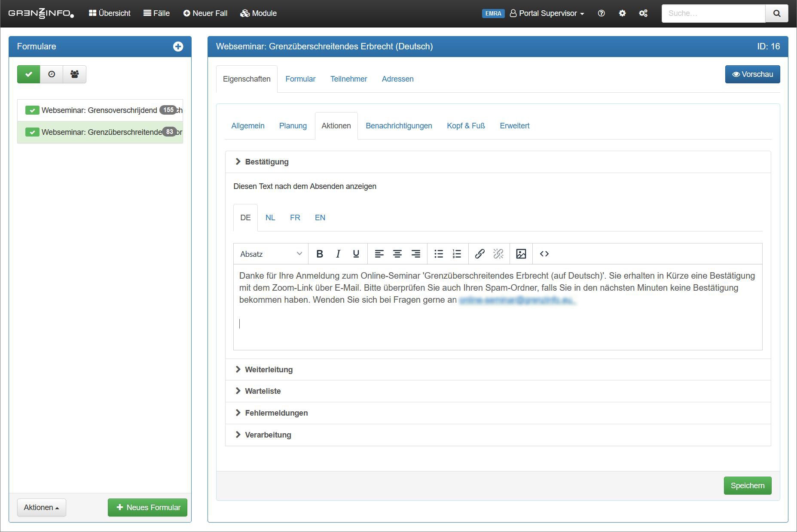Switch to the Benachrichtigungen tab
Viewport: 797px width, 532px height.
[x=399, y=126]
